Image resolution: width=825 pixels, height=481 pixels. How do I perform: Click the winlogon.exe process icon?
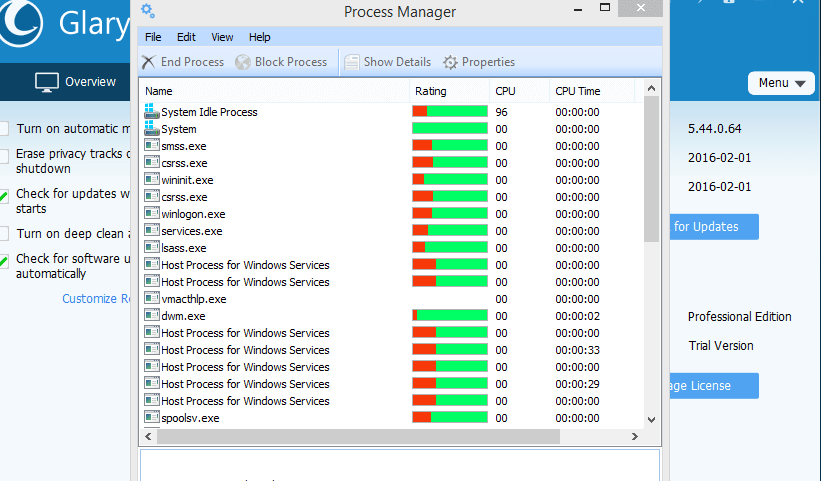pos(152,213)
